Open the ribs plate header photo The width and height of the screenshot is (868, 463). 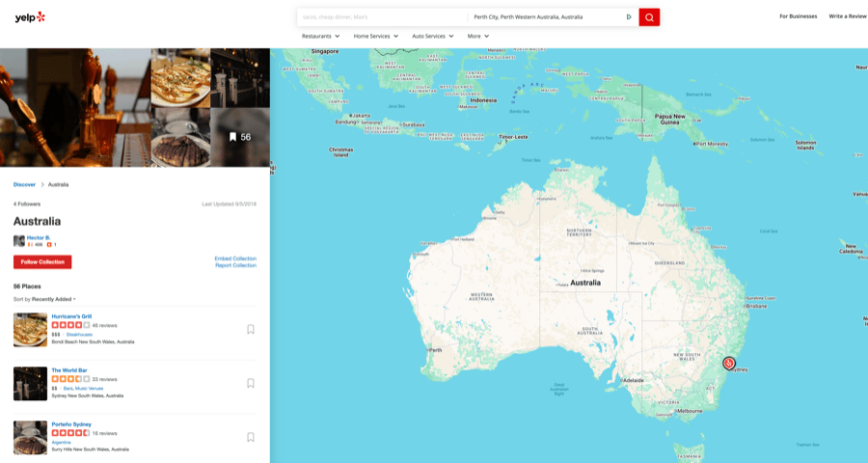180,77
